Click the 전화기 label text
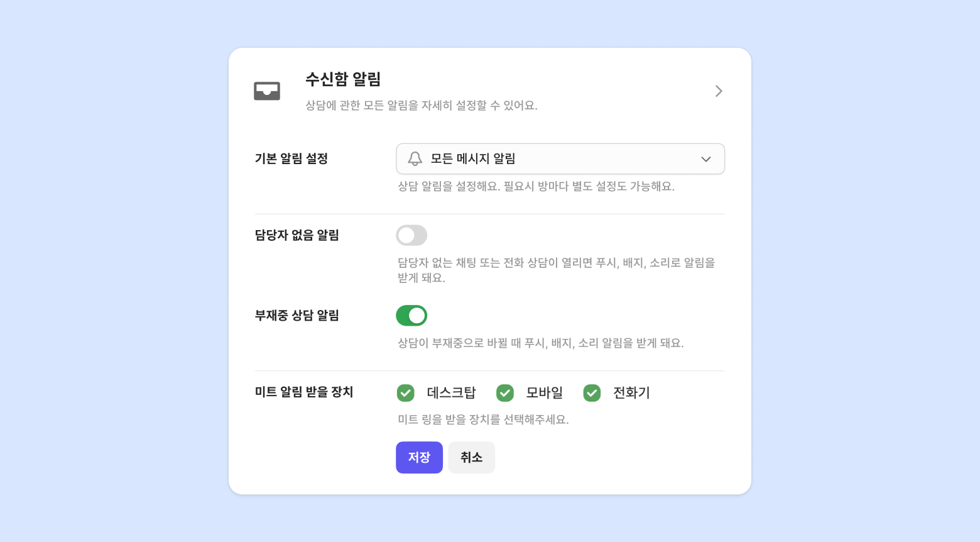The image size is (980, 542). point(631,393)
